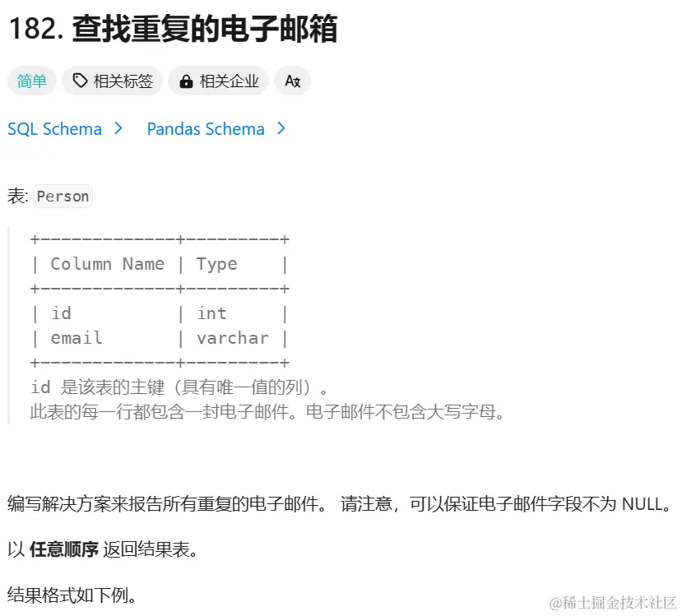Click the chevron next to SQL Schema
682x616 pixels.
pos(118,128)
